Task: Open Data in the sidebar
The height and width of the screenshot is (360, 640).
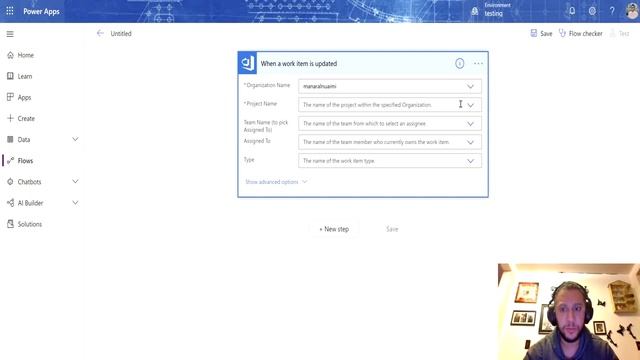Action: (24, 140)
